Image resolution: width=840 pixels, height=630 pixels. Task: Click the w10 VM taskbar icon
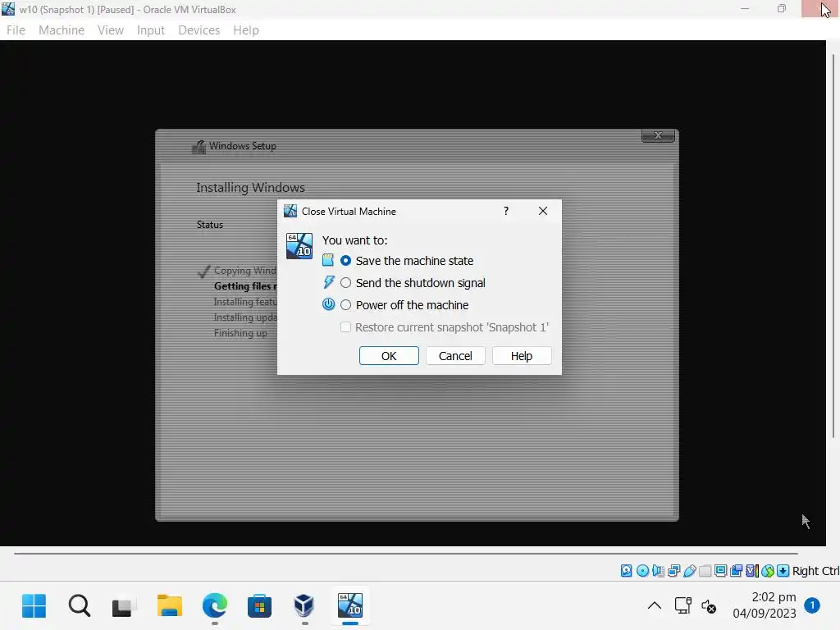point(349,606)
